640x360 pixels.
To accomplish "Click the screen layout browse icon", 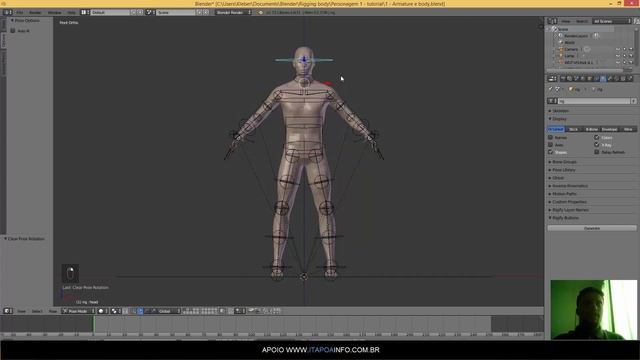I will click(85, 12).
